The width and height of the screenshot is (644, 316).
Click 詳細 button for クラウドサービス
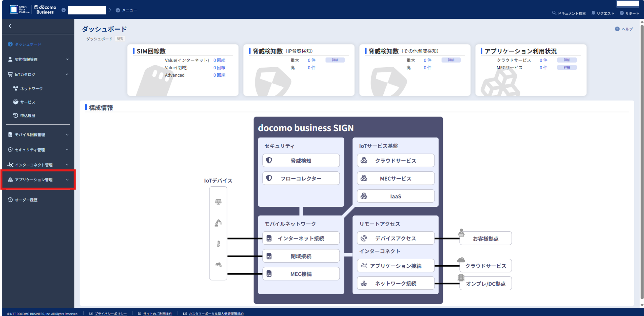pos(567,60)
